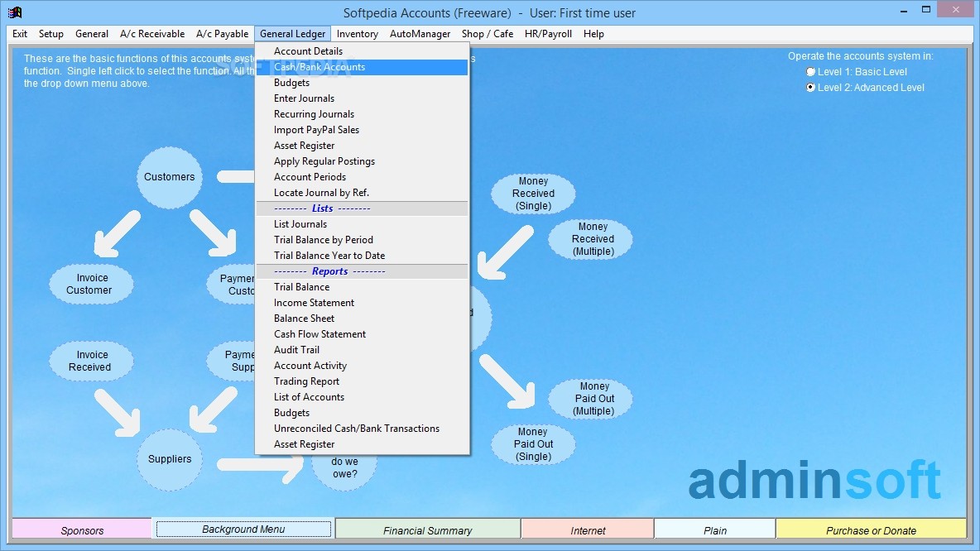
Task: Choose Recurring Journals menu entry
Action: click(362, 113)
